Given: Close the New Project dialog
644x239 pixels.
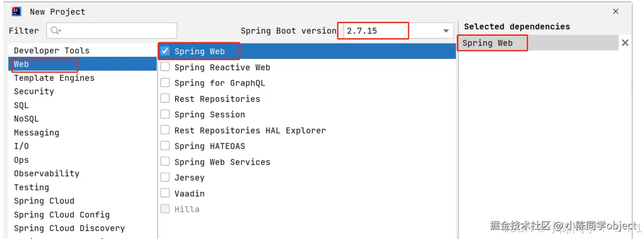Looking at the screenshot, I should click(616, 11).
